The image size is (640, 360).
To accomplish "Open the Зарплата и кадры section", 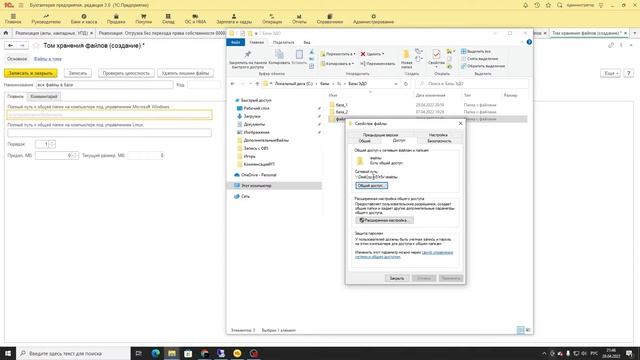I will pos(234,19).
